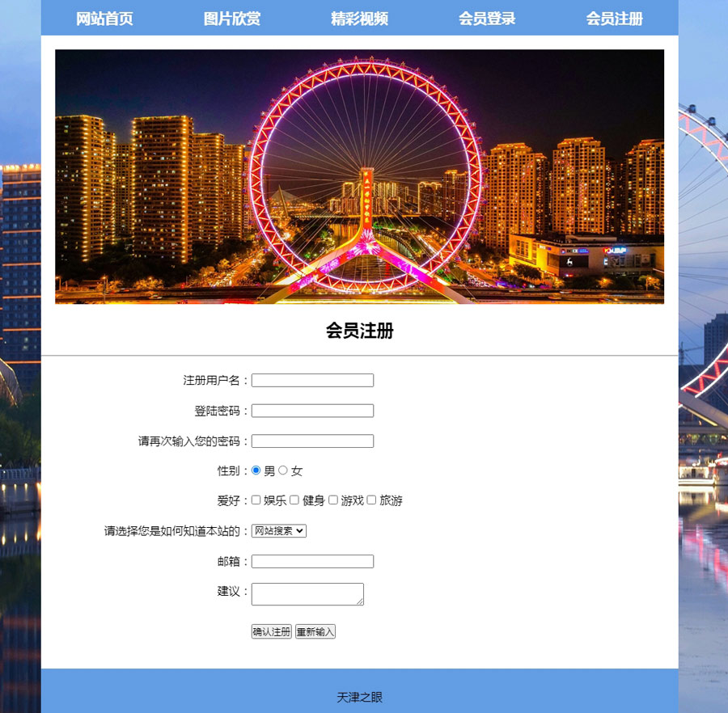The width and height of the screenshot is (728, 713).
Task: Submit with the 确认注册 button
Action: point(272,632)
